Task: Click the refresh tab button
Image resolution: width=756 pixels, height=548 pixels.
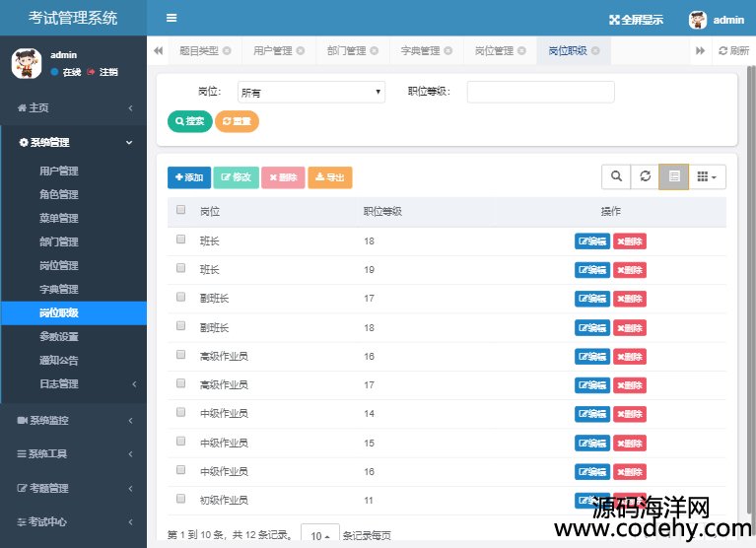Action: (733, 50)
